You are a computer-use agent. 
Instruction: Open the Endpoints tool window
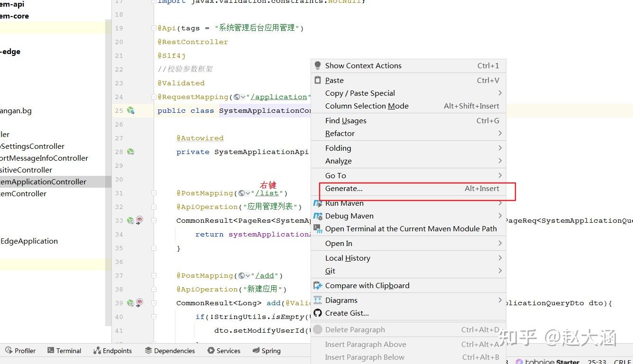coord(113,351)
